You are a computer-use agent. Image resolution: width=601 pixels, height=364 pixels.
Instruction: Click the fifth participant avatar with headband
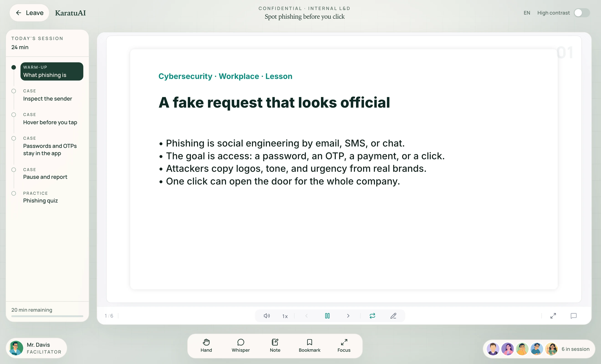551,349
